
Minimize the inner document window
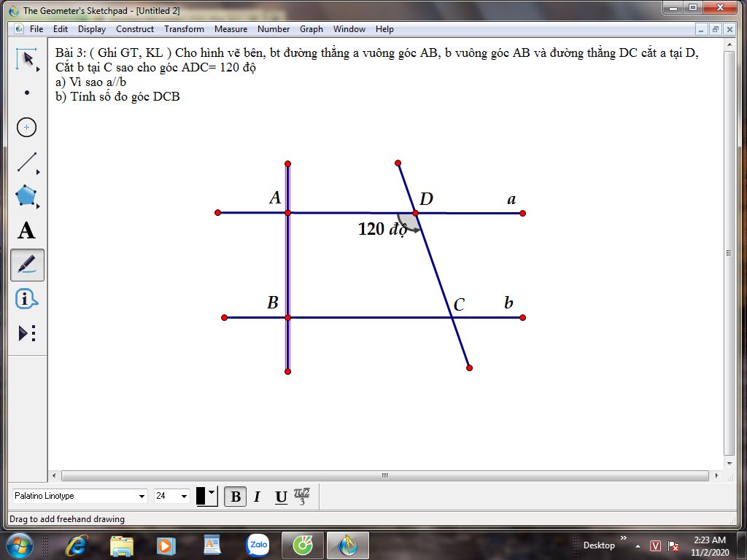[x=701, y=29]
